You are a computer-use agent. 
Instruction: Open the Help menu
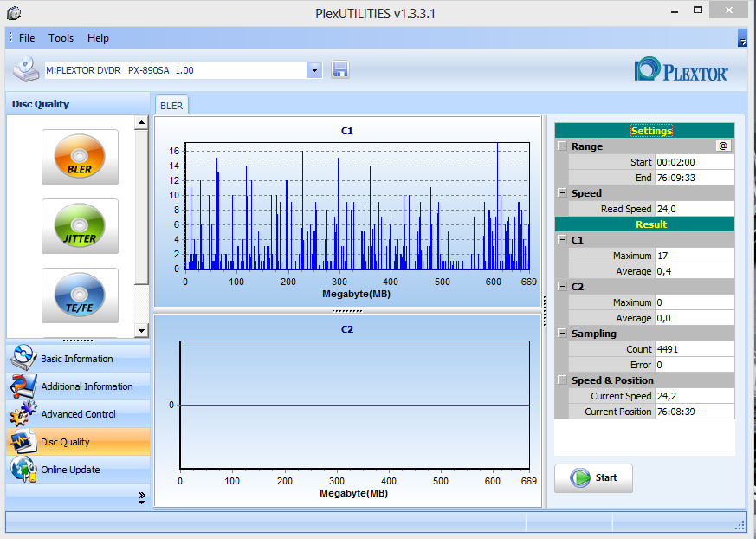98,37
